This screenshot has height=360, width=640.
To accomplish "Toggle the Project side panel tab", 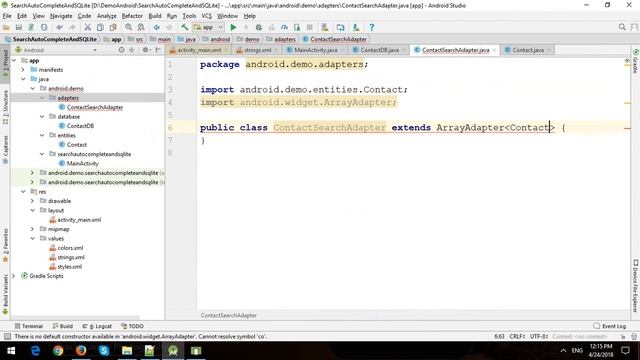I will pyautogui.click(x=5, y=64).
